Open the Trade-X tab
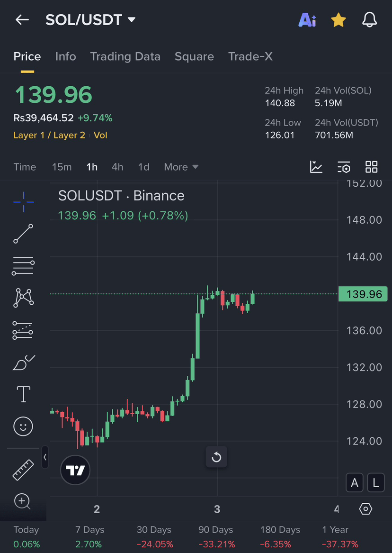 pyautogui.click(x=250, y=56)
